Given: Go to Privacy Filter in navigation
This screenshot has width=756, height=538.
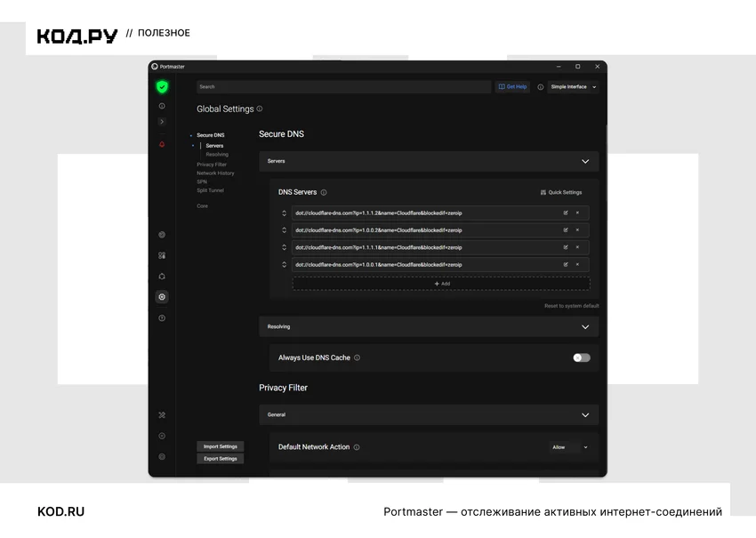Looking at the screenshot, I should click(x=211, y=165).
